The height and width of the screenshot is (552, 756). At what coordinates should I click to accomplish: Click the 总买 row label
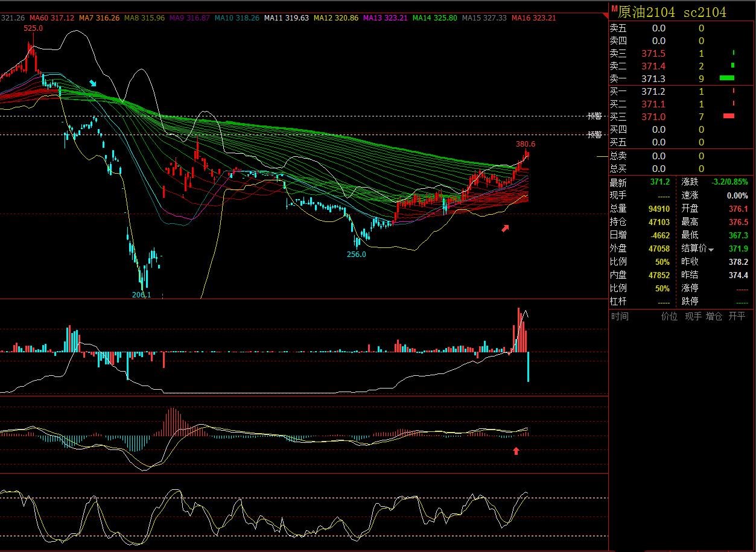click(618, 169)
